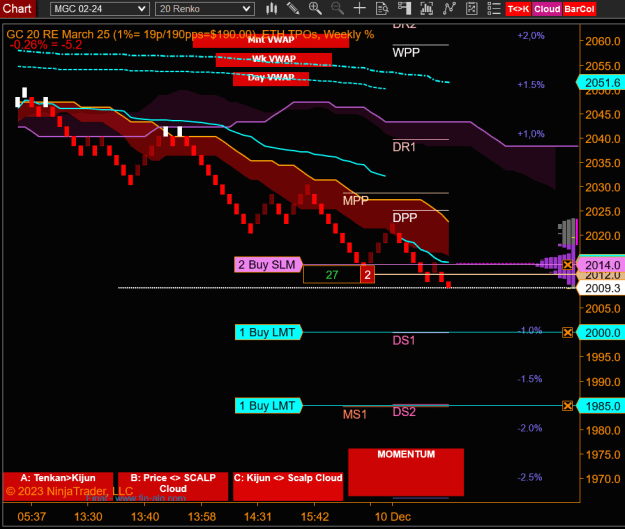
Task: Cancel the 2000.0 Buy LMT order
Action: click(568, 332)
